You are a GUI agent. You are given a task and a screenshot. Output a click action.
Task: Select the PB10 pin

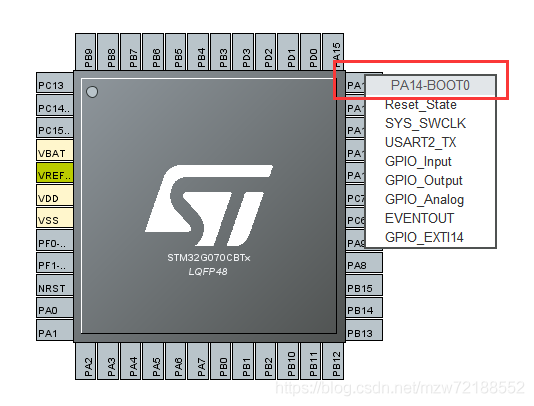(x=288, y=361)
